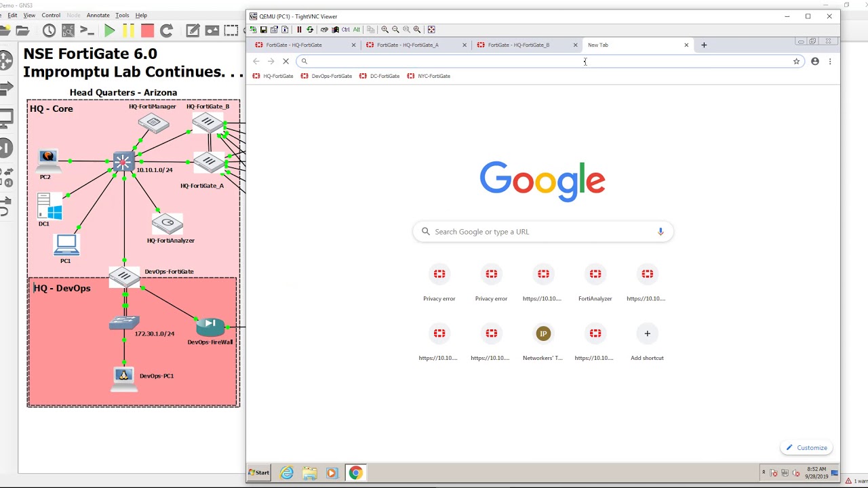Set TightVNC zoom to 100%
This screenshot has height=488, width=868.
pyautogui.click(x=406, y=29)
